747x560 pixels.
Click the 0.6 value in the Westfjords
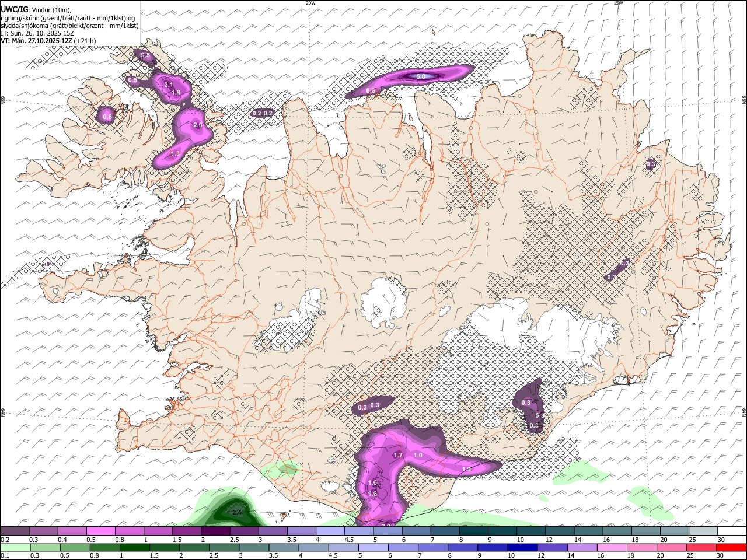click(107, 117)
